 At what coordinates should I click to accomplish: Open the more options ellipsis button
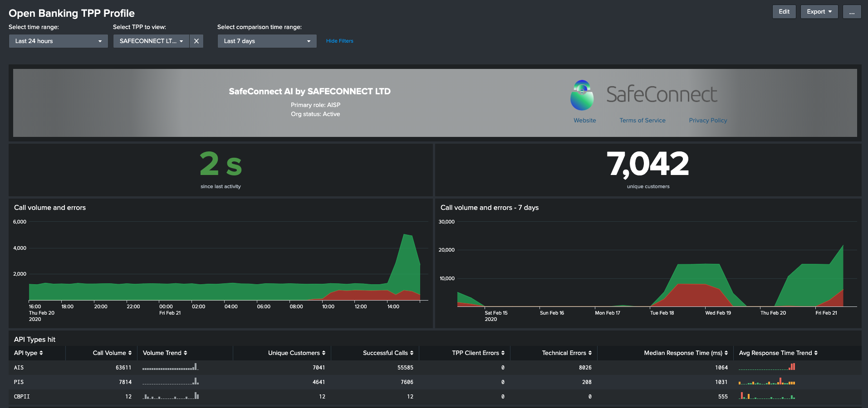click(852, 12)
